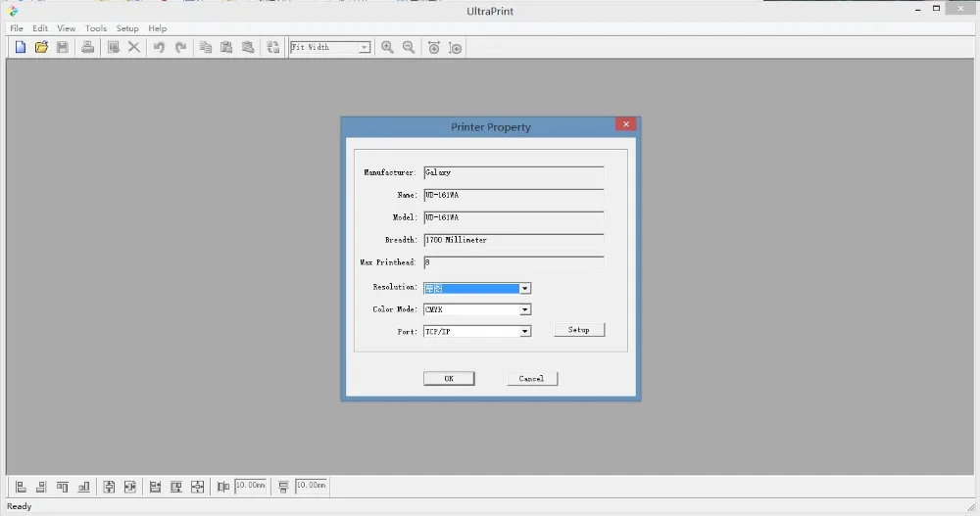Click the center on page icon

point(198,487)
